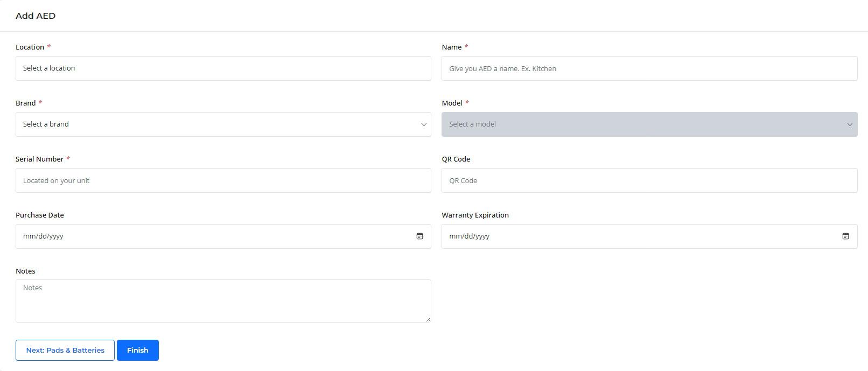Viewport: 868px width, 371px height.
Task: Open the Select a model dropdown
Action: click(649, 124)
